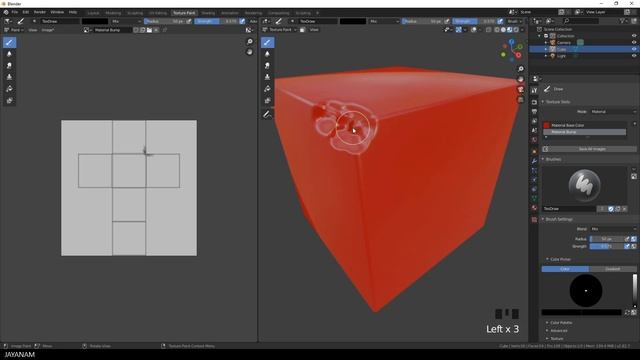Click the black color wheel in Color Picker
The height and width of the screenshot is (360, 640).
point(586,291)
